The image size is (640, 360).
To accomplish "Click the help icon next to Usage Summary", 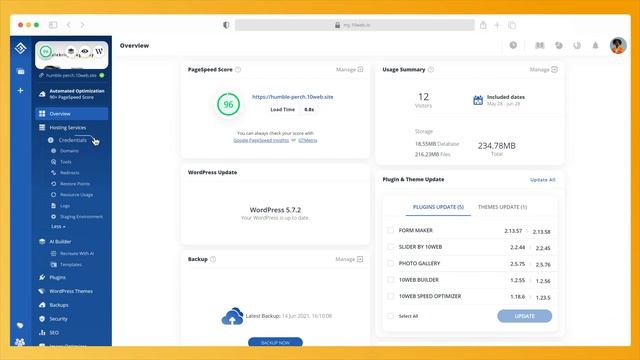I will pos(431,69).
